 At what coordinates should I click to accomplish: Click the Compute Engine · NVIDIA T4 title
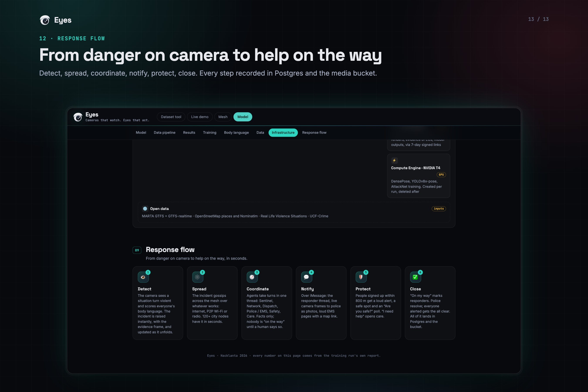click(x=416, y=168)
